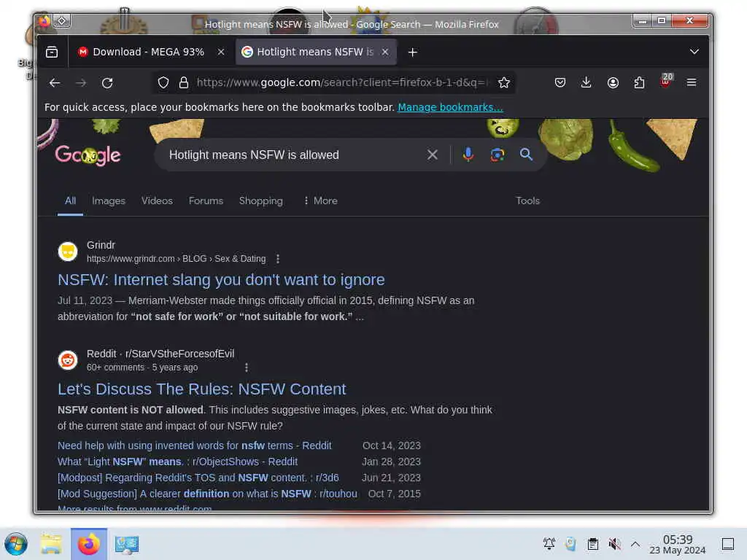The width and height of the screenshot is (747, 560).
Task: Click the extension icon with badge 20
Action: 666,81
